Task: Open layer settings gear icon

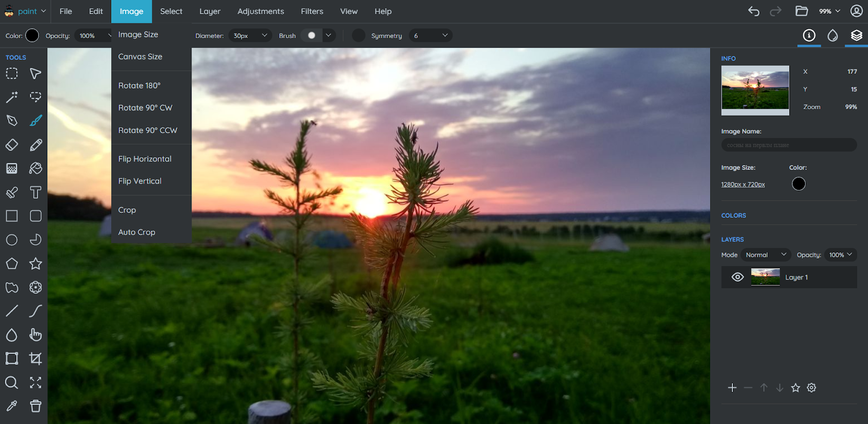Action: click(x=812, y=388)
